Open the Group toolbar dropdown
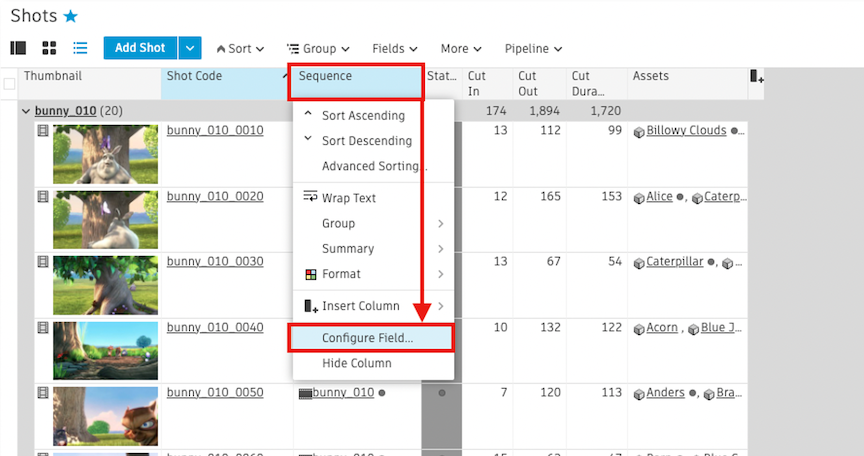The image size is (864, 456). (318, 48)
